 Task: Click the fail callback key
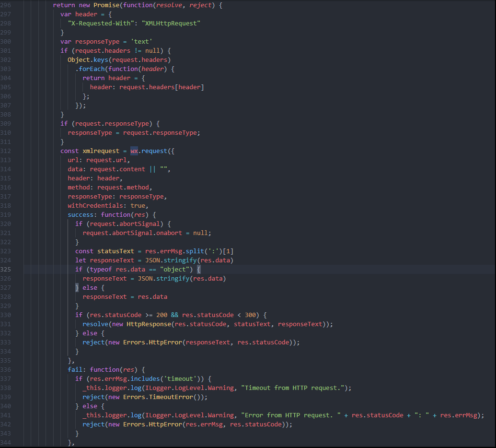pyautogui.click(x=75, y=370)
